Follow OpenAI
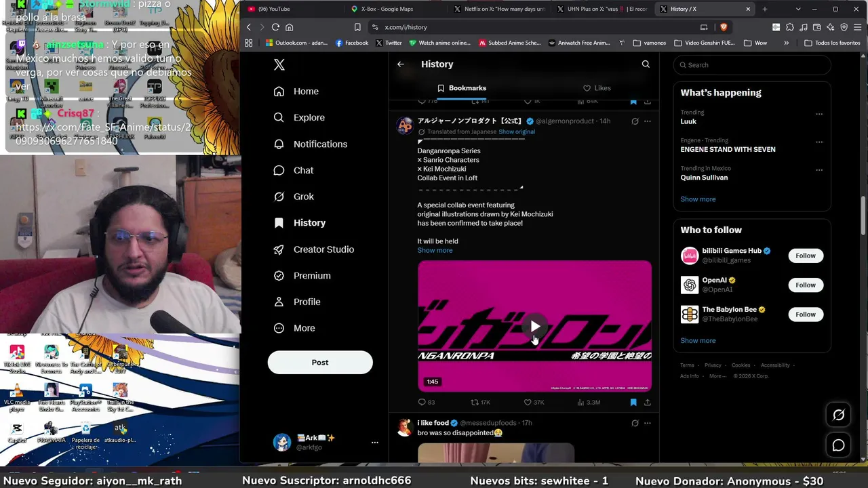 [x=806, y=285]
